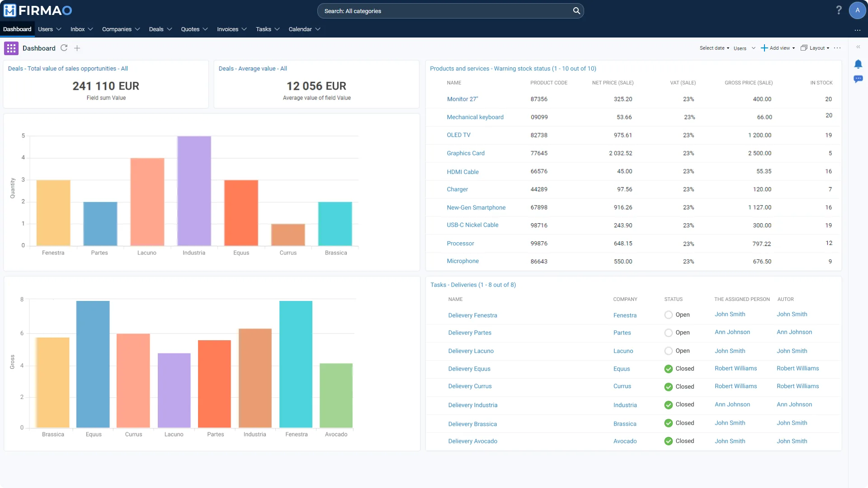Open the Select date dropdown
Screen dimensions: 868x488
[714, 48]
